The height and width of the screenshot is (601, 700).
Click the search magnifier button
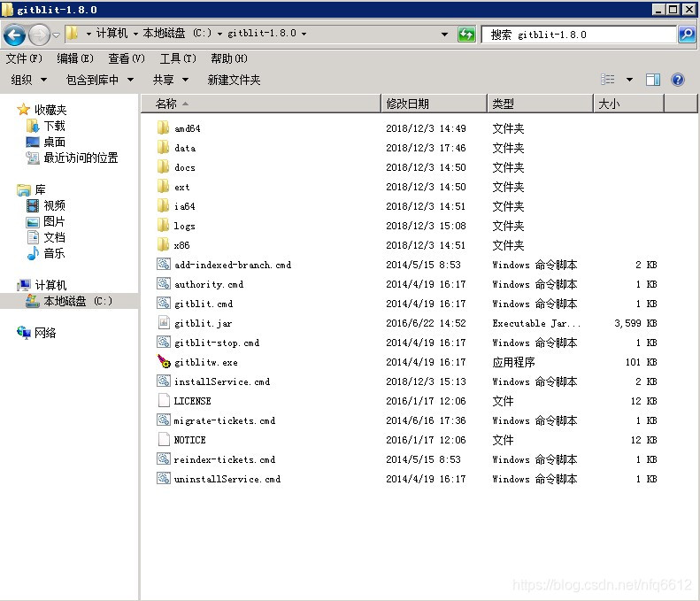pos(687,34)
